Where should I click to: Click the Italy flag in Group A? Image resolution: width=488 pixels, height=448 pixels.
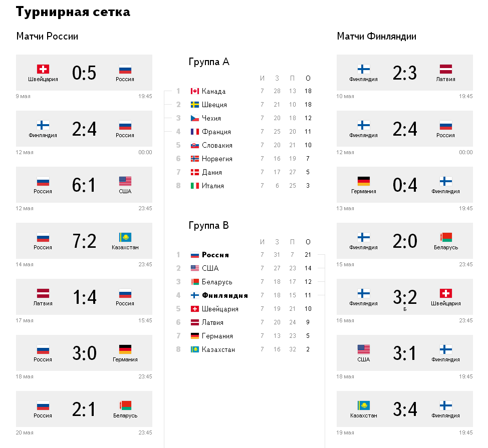[195, 186]
